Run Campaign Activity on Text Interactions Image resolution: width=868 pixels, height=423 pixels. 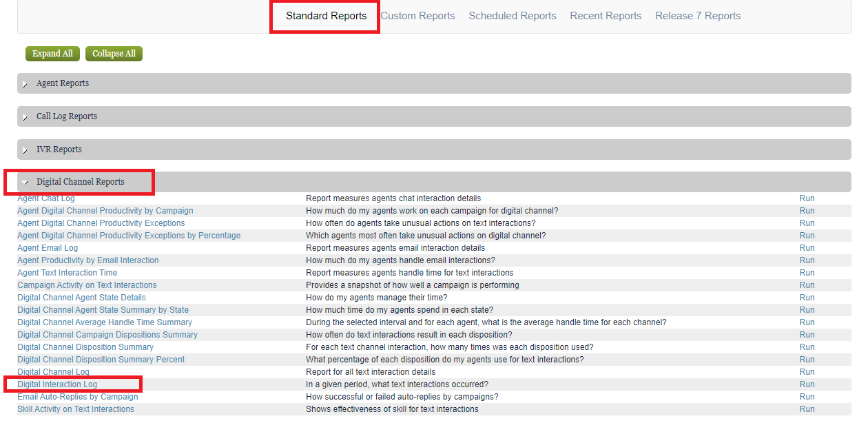807,285
